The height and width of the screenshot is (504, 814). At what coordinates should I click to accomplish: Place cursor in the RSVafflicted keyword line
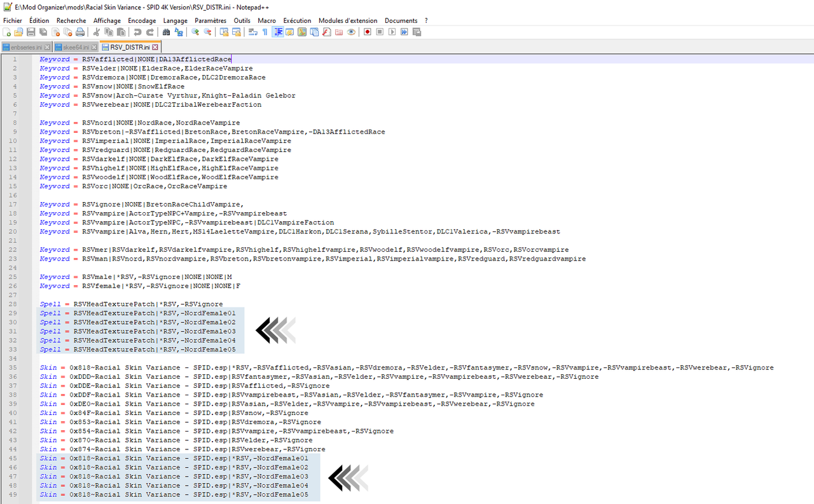135,59
